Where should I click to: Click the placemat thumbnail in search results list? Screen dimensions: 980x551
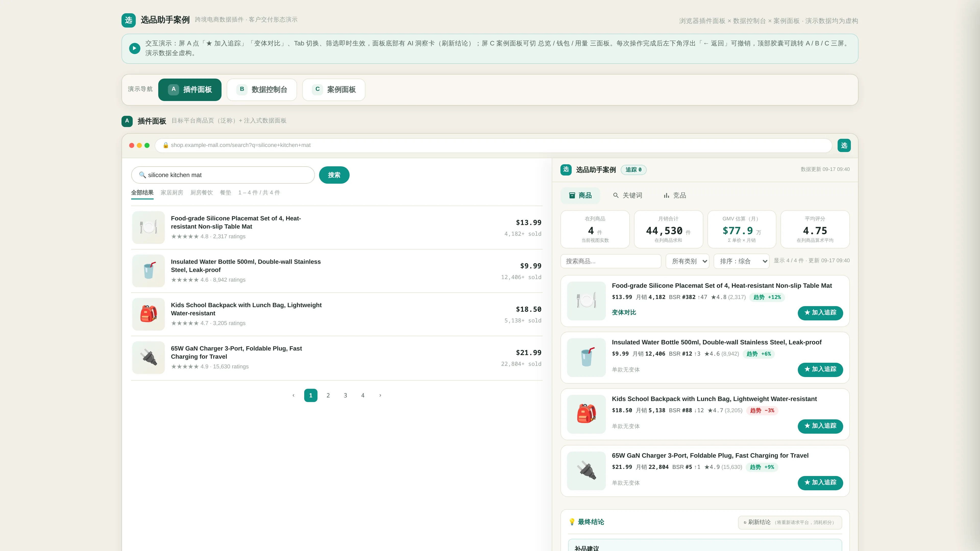pyautogui.click(x=148, y=227)
